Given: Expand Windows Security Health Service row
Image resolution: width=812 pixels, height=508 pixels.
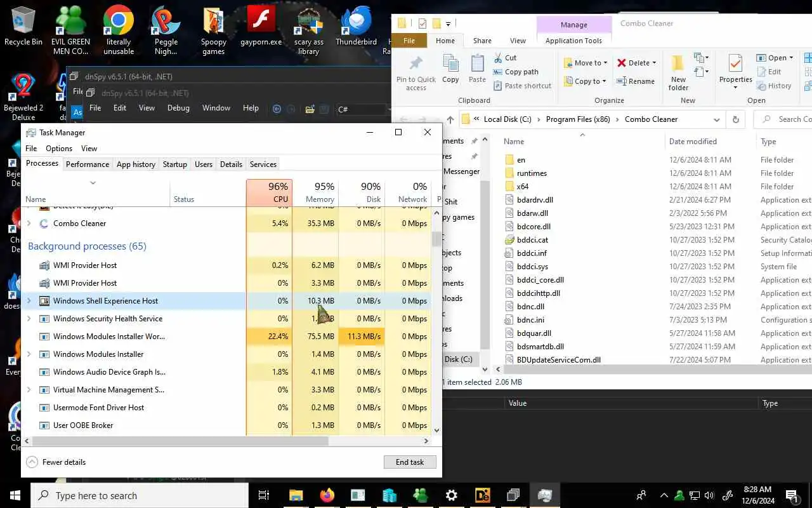Looking at the screenshot, I should [x=29, y=319].
